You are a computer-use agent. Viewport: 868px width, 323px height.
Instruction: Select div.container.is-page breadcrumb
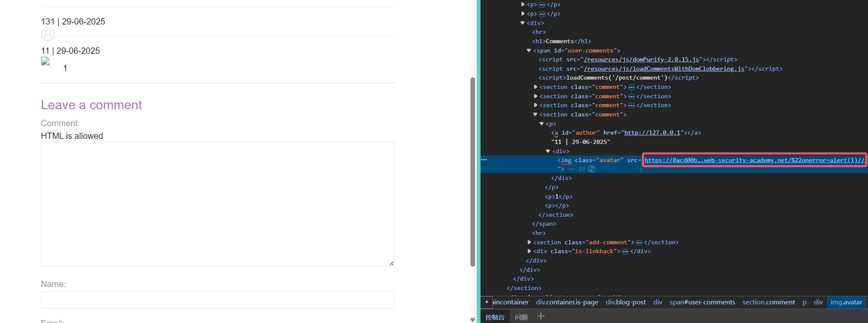pos(567,302)
